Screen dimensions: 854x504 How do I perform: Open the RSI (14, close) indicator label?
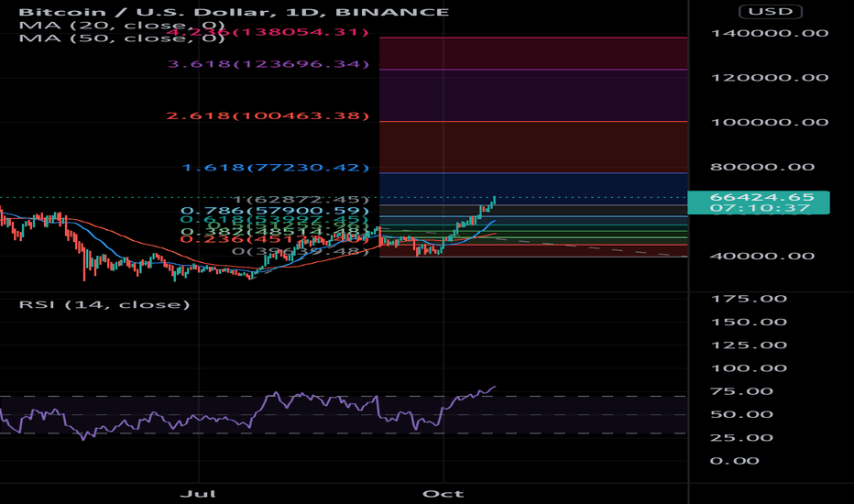(x=104, y=304)
